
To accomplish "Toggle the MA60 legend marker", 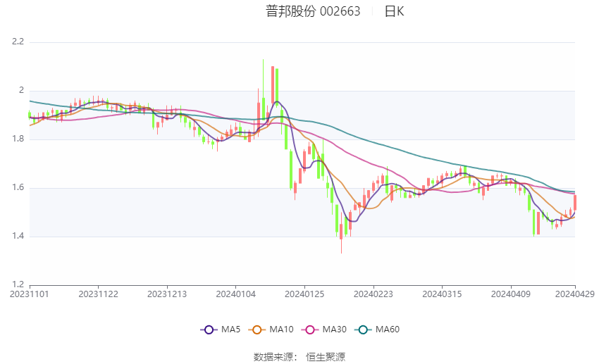I will [363, 330].
